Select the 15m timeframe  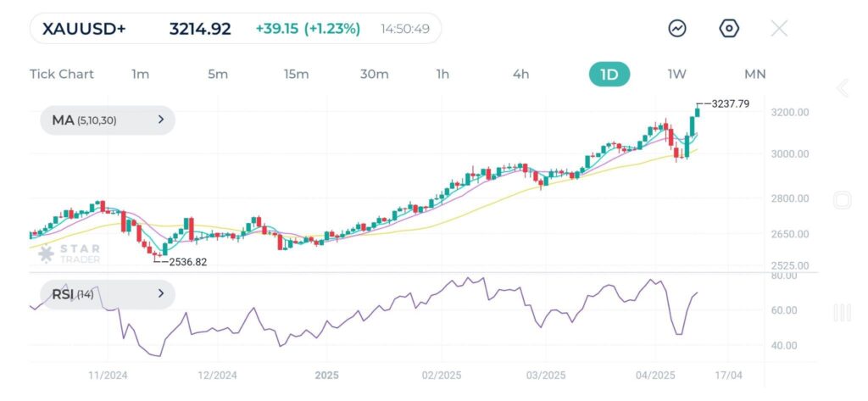point(296,75)
